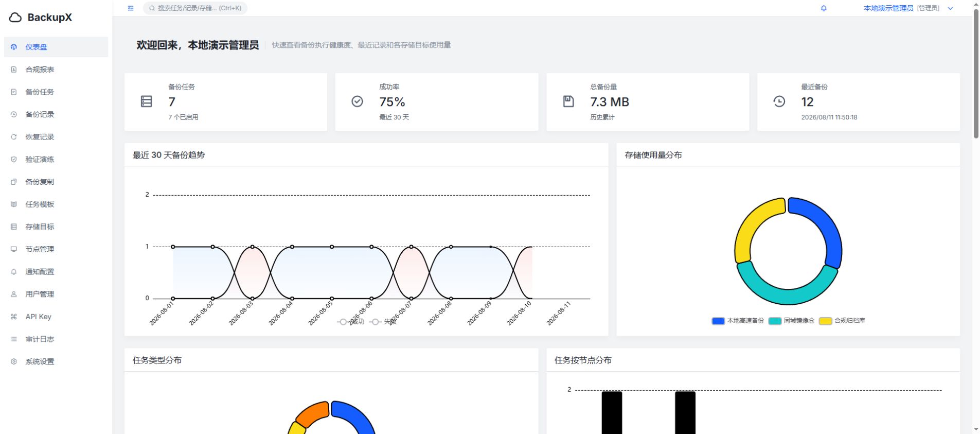Click the 2026/08/11 11:50:18 timestamp
Screen dimensions: 980x434
(x=829, y=117)
